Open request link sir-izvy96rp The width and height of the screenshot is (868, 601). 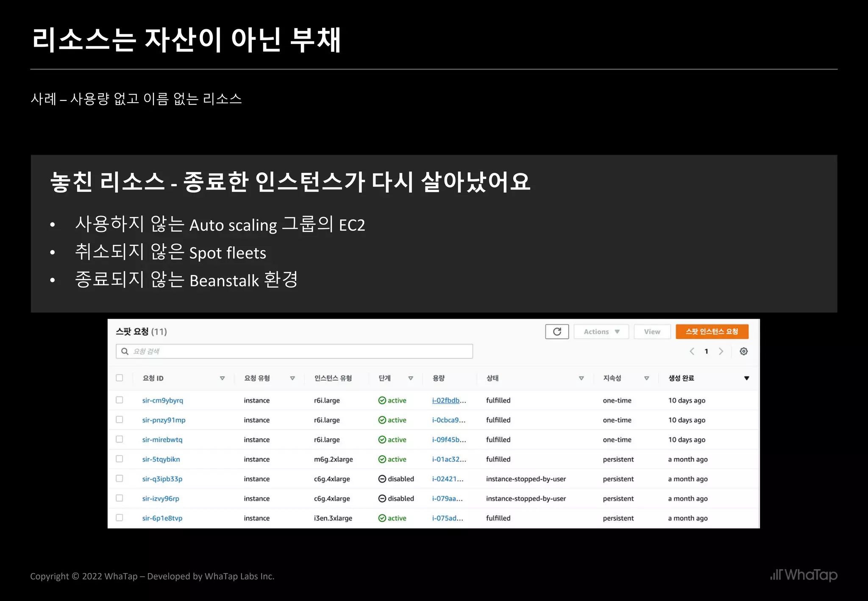(x=161, y=498)
